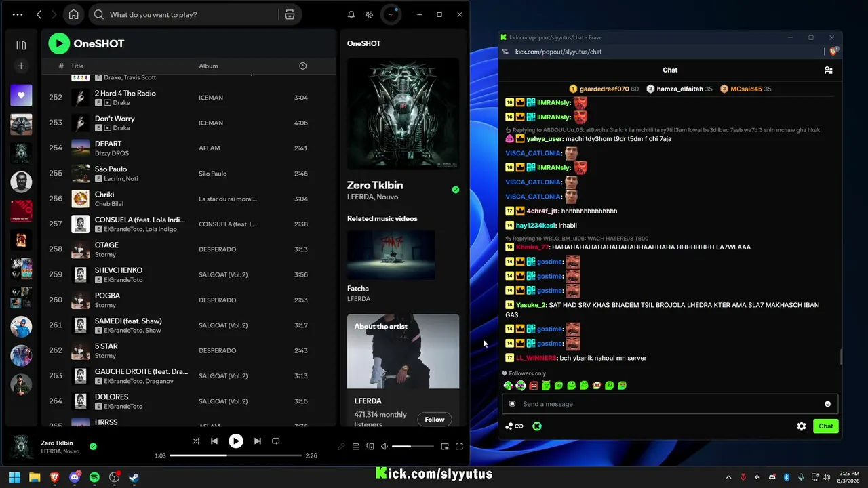
Task: Play the OneSHOT playlist with green button
Action: point(59,43)
